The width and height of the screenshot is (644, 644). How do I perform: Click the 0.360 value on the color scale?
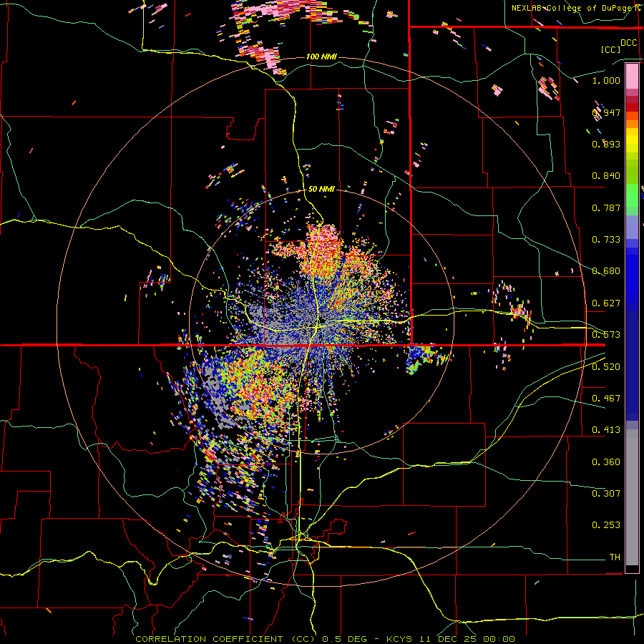click(x=606, y=462)
